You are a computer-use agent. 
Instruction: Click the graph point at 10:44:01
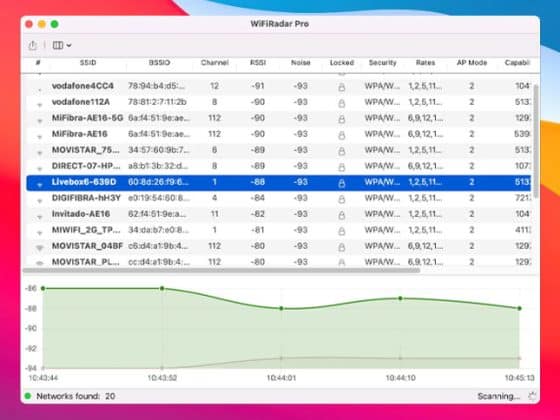point(281,308)
